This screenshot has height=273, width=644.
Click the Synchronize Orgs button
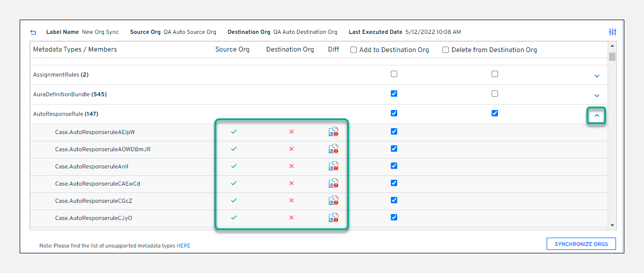(x=581, y=244)
